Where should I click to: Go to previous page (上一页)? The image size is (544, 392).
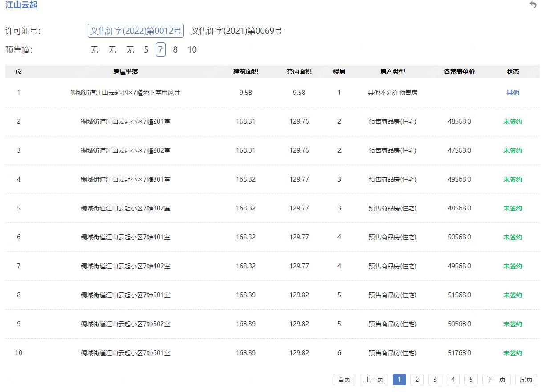pyautogui.click(x=374, y=380)
